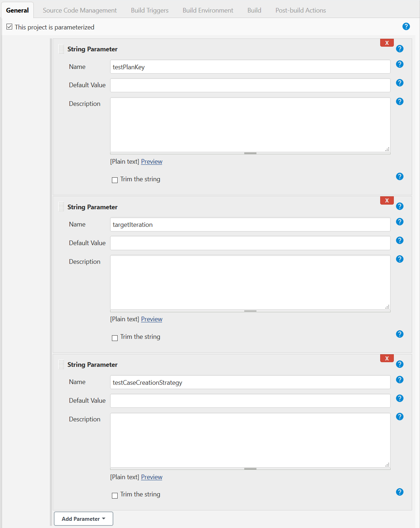Open the Post-build Actions tab

click(300, 10)
